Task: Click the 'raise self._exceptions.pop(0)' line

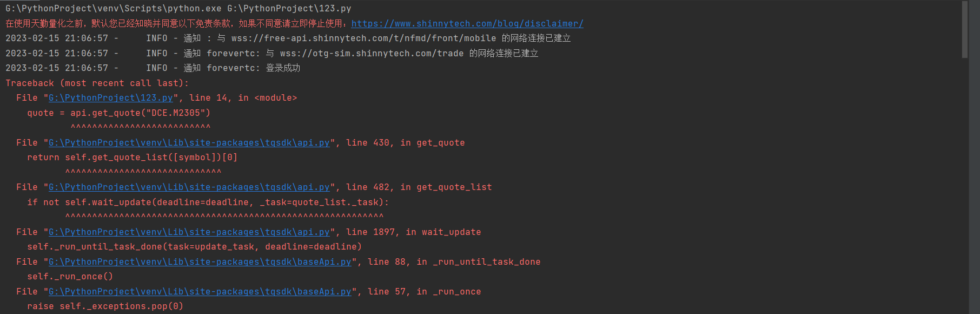Action: pyautogui.click(x=105, y=306)
